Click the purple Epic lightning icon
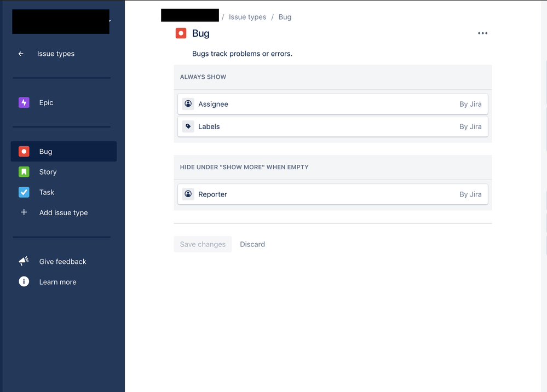This screenshot has width=547, height=392. coord(24,102)
